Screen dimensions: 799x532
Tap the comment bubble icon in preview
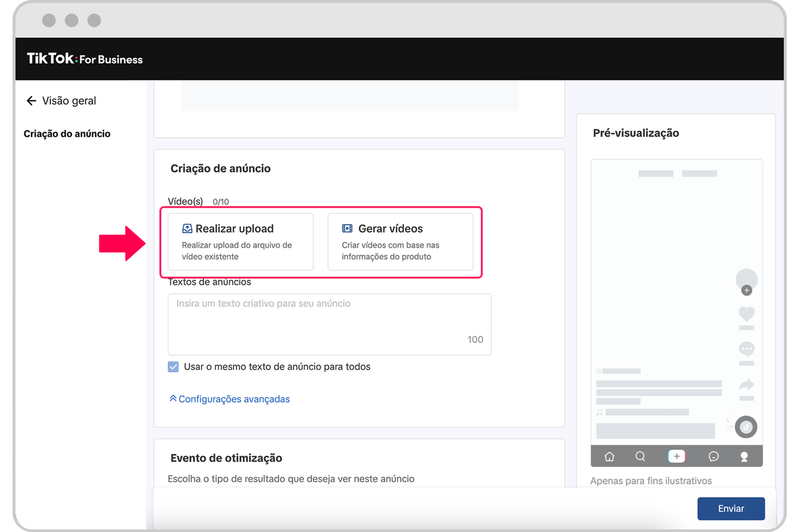click(747, 349)
